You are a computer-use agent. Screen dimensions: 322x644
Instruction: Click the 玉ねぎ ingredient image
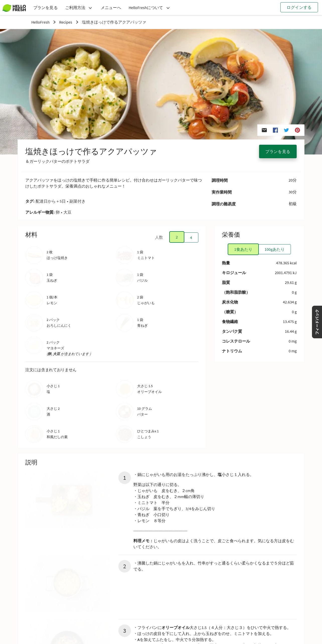[34, 278]
